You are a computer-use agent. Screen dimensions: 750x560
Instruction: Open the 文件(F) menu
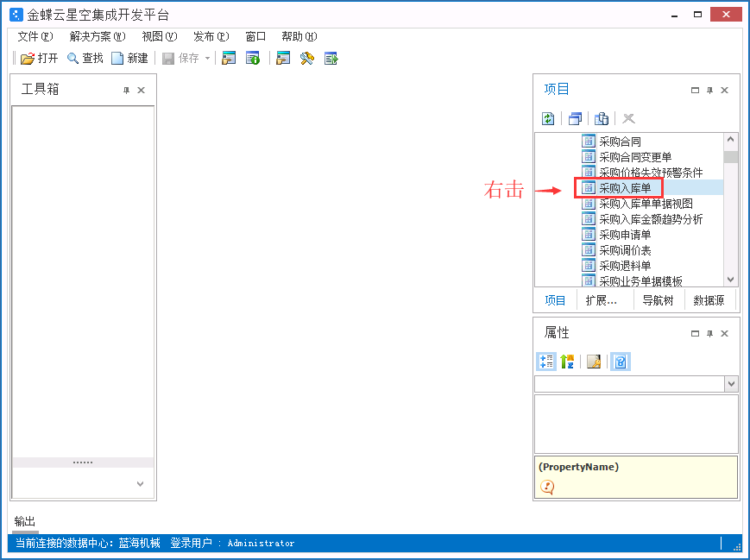click(x=35, y=36)
